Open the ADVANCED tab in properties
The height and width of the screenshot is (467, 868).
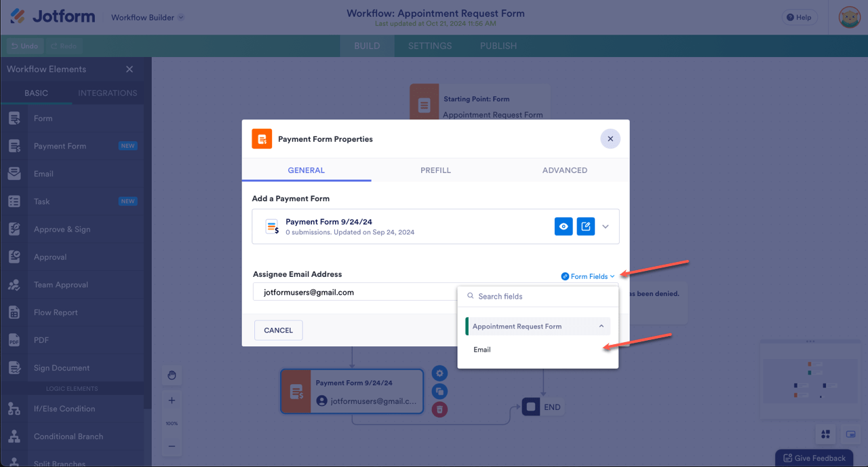pyautogui.click(x=565, y=170)
